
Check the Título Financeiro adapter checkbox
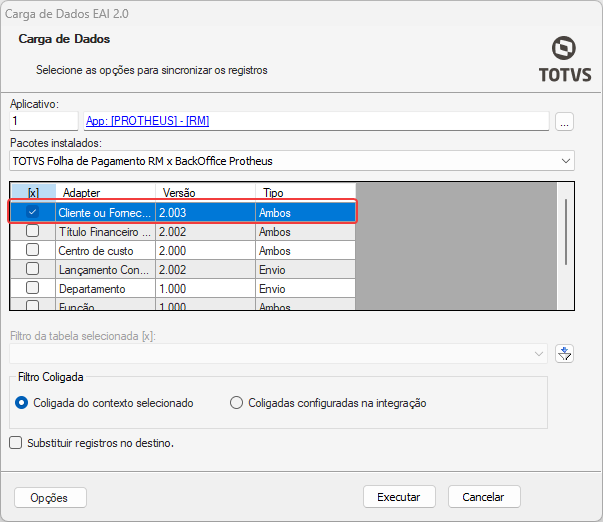(32, 231)
